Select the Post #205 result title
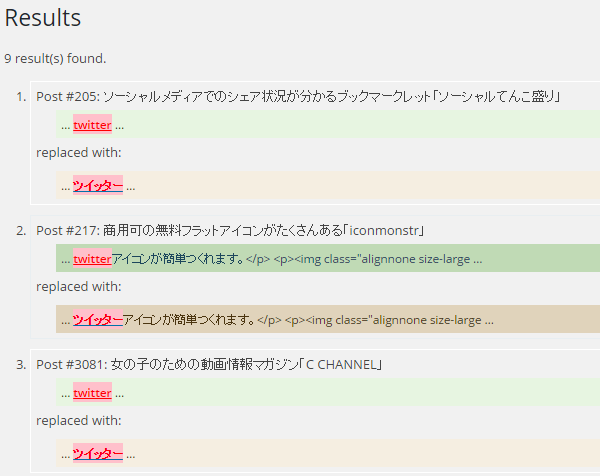This screenshot has height=476, width=600. point(298,96)
